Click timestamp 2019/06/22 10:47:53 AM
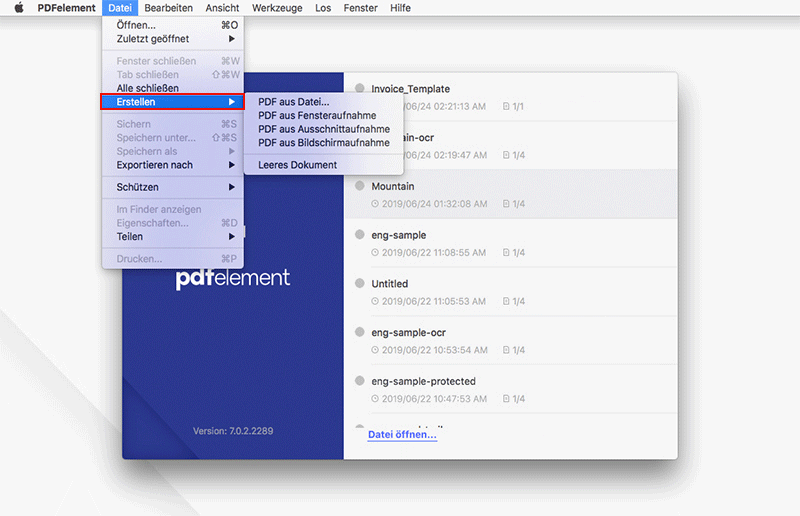This screenshot has height=516, width=800. click(434, 399)
